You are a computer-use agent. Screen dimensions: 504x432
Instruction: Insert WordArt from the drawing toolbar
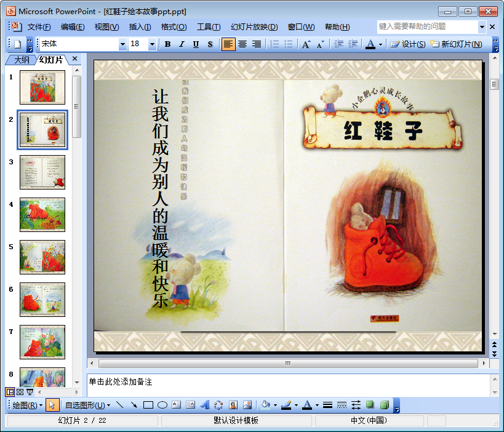[x=205, y=405]
